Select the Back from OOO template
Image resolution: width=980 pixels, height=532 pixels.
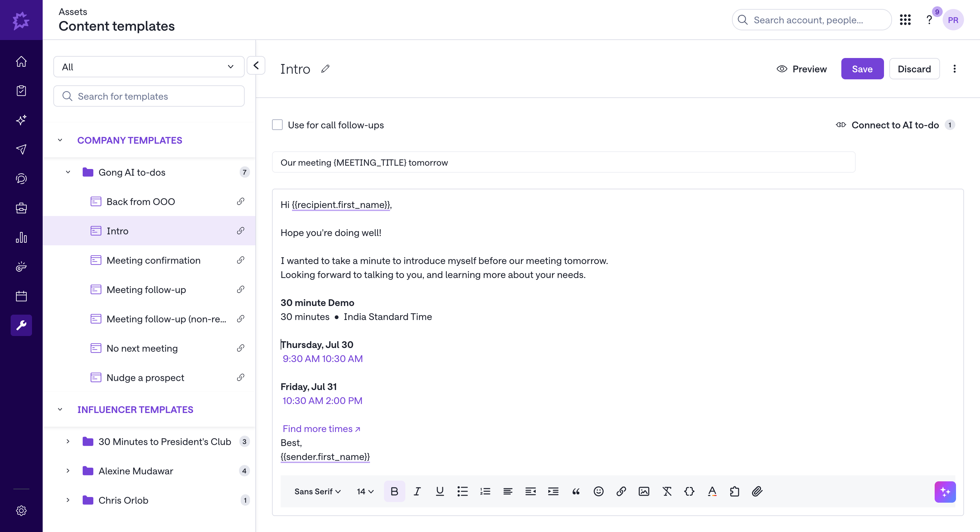(x=149, y=201)
